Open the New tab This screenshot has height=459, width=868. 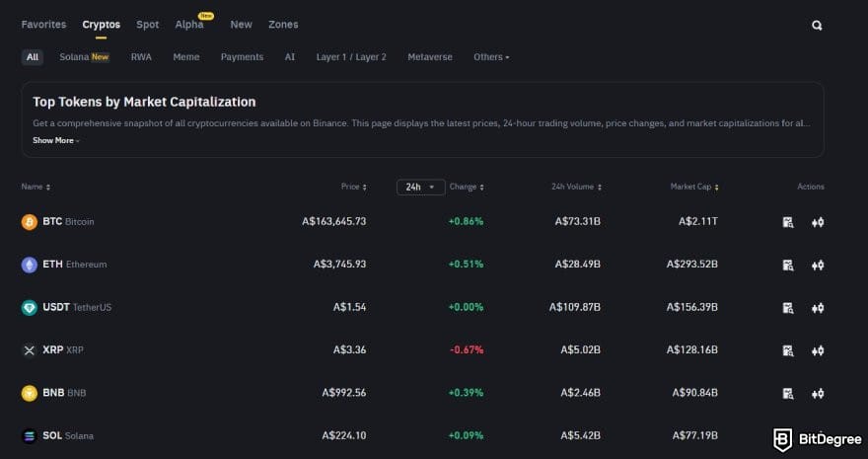tap(242, 25)
